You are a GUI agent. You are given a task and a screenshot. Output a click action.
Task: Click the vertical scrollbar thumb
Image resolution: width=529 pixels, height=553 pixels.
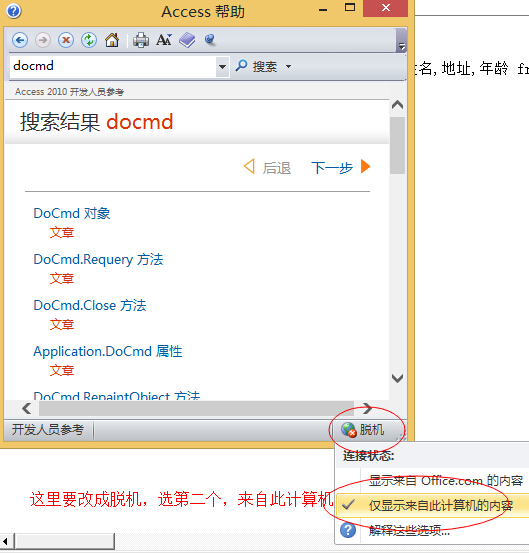397,145
